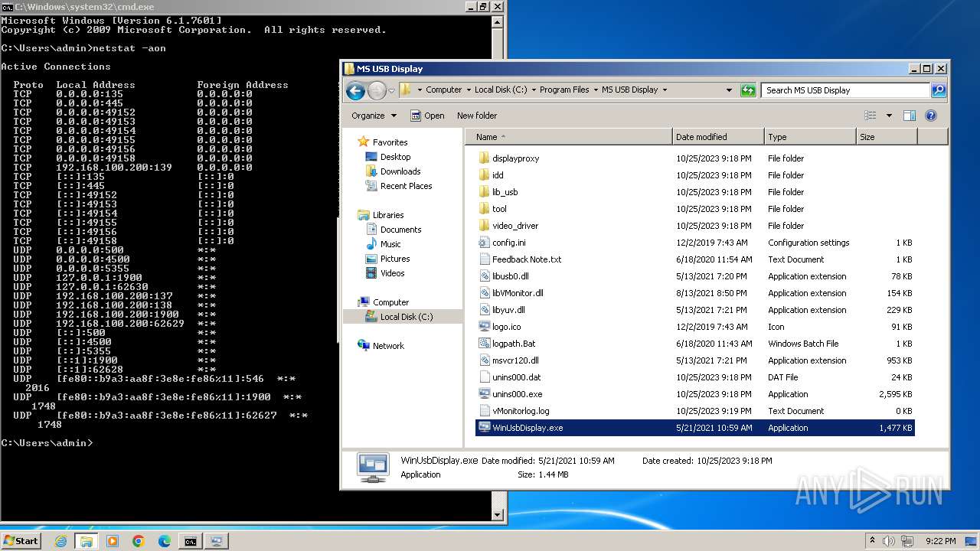Show hidden tray icons arrow
The image size is (980, 551).
coord(872,541)
